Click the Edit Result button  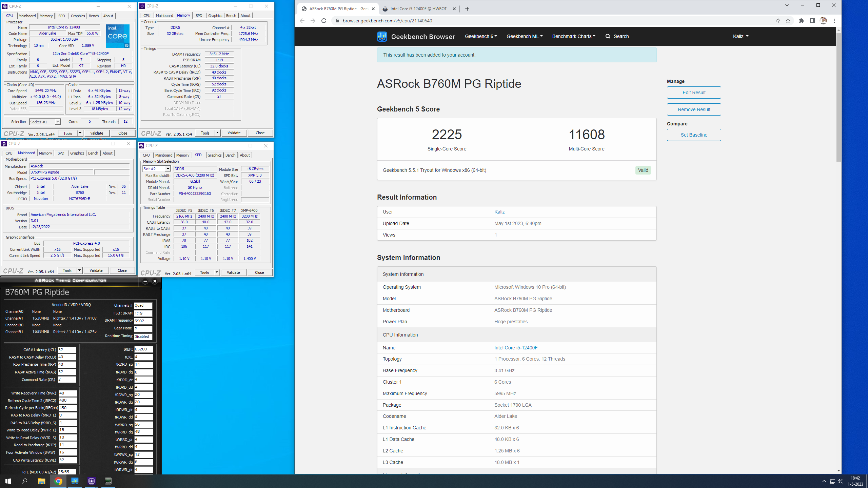tap(694, 93)
